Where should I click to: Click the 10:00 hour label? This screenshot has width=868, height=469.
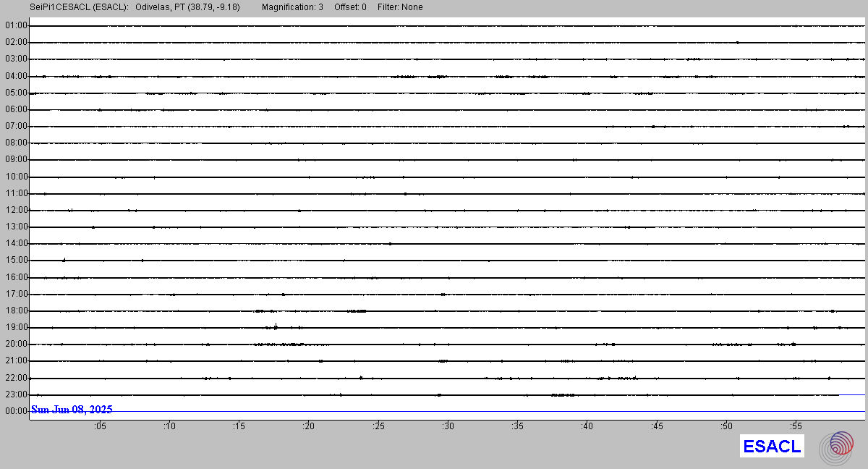coord(16,177)
